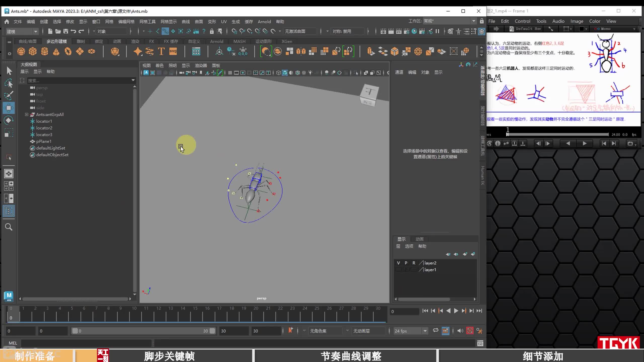This screenshot has width=644, height=362.
Task: Create a polygon cylinder from shelf
Action: pyautogui.click(x=45, y=51)
